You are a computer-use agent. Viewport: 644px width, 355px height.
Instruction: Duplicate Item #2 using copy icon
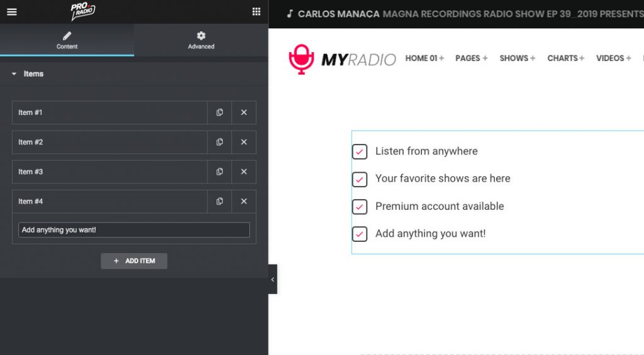point(219,142)
